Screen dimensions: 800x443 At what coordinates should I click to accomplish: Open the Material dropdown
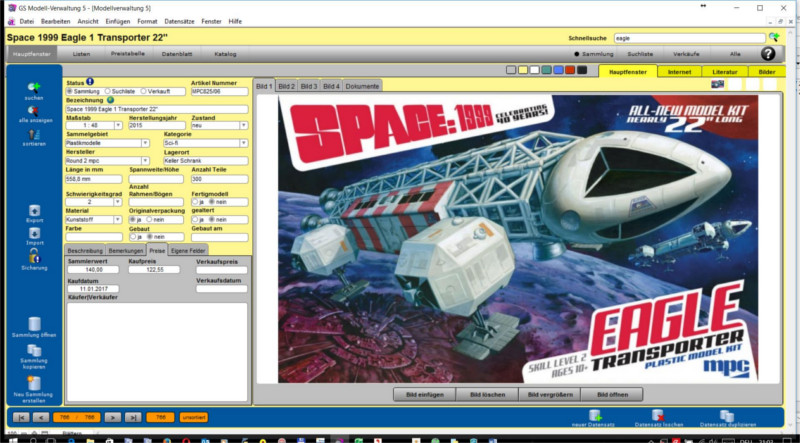[x=118, y=219]
